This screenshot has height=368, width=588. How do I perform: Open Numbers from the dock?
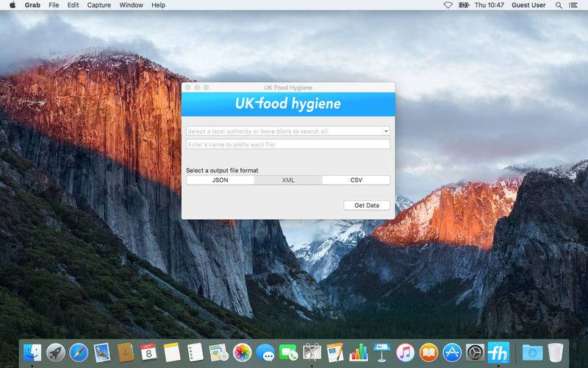click(x=358, y=353)
